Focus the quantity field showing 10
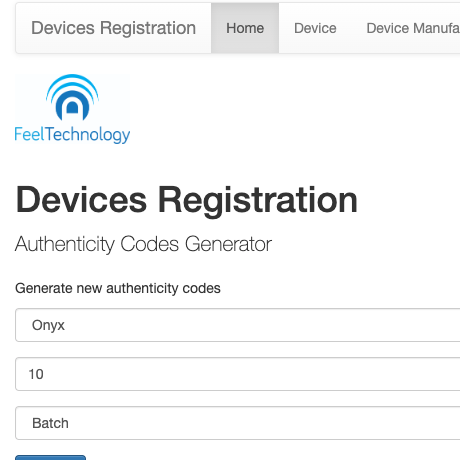 [238, 374]
